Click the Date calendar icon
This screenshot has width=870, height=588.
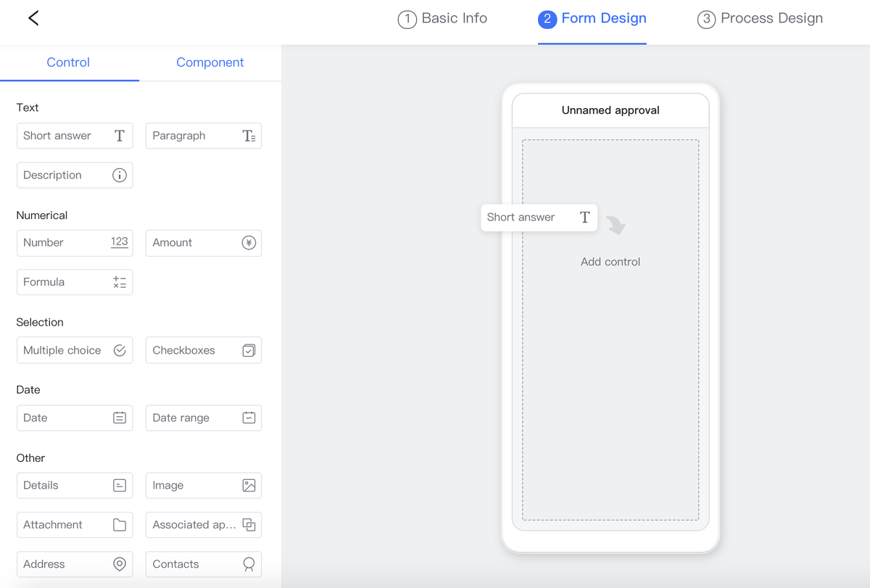[x=120, y=418]
